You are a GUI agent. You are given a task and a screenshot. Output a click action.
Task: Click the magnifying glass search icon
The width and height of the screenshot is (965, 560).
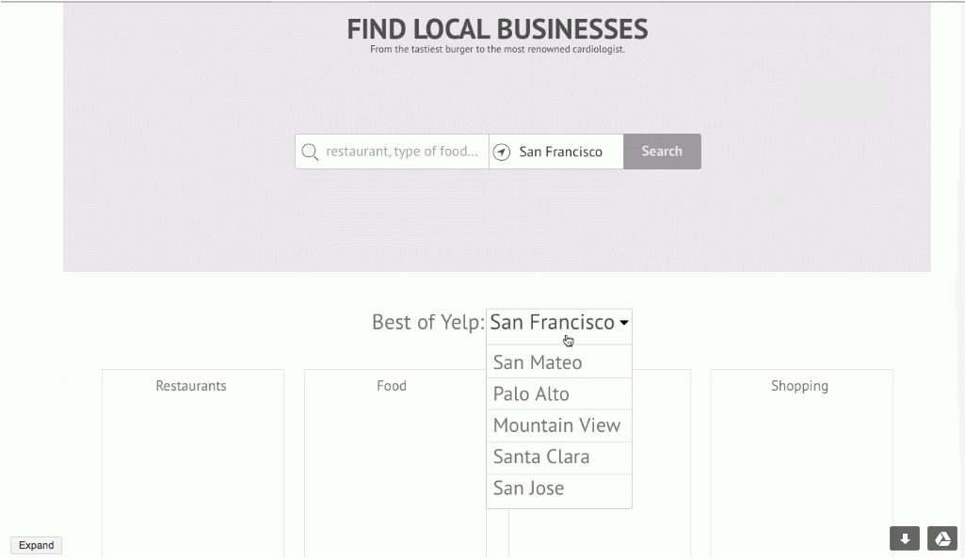[x=310, y=152]
